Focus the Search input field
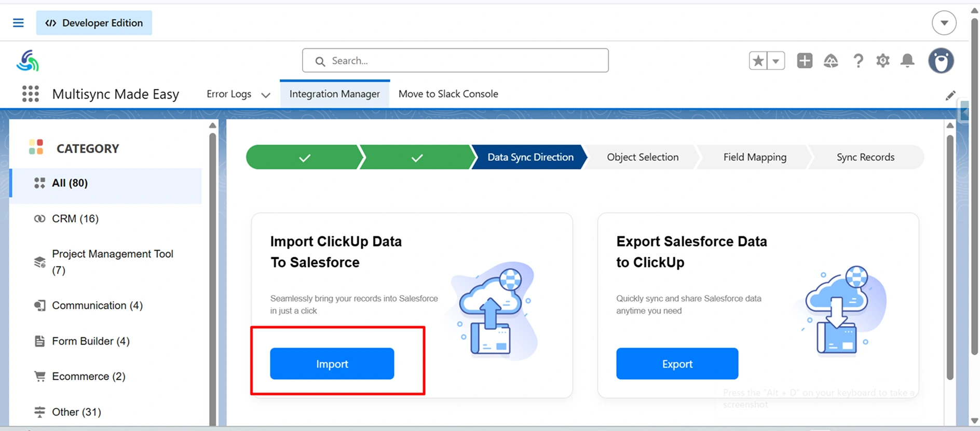980x431 pixels. pos(455,61)
